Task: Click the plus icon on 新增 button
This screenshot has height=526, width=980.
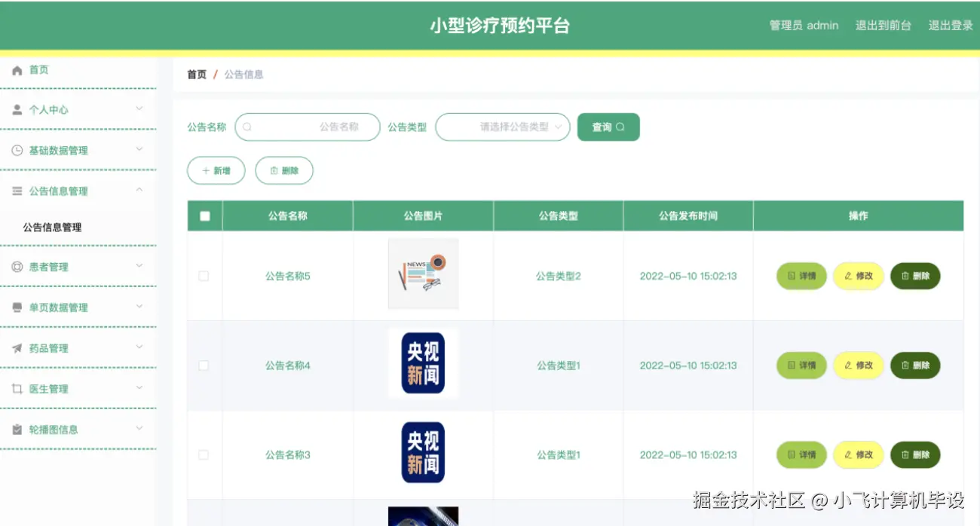Action: tap(206, 171)
